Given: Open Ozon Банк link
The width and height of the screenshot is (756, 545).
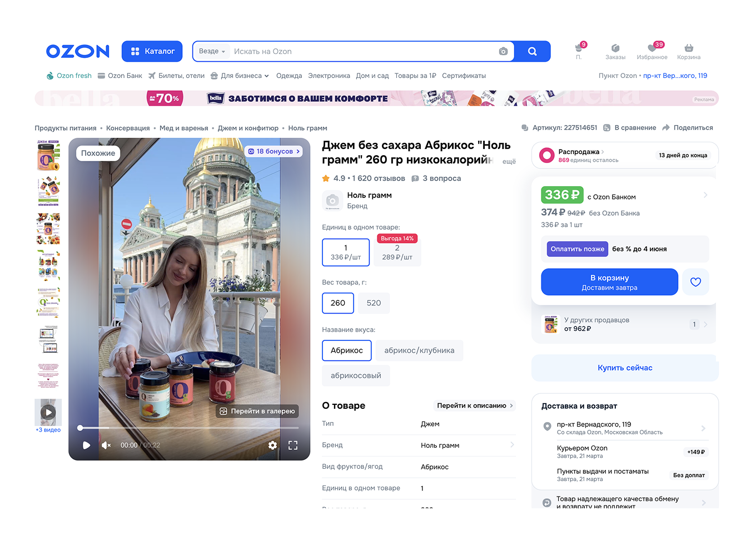Looking at the screenshot, I should coord(120,76).
